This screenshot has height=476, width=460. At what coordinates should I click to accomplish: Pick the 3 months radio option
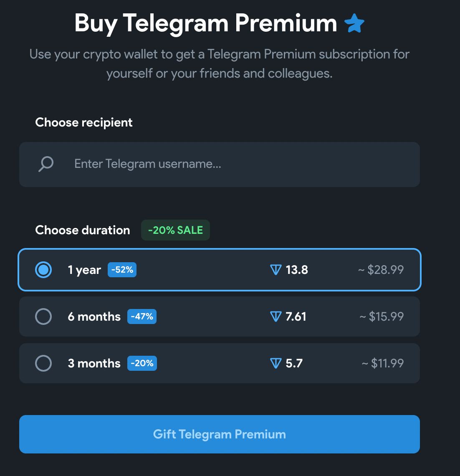pyautogui.click(x=43, y=363)
